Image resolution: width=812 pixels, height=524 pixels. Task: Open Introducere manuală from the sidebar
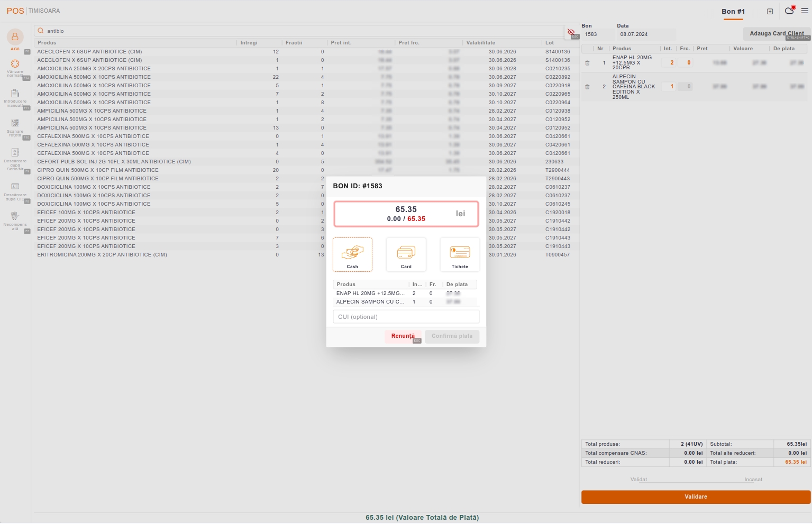15,94
